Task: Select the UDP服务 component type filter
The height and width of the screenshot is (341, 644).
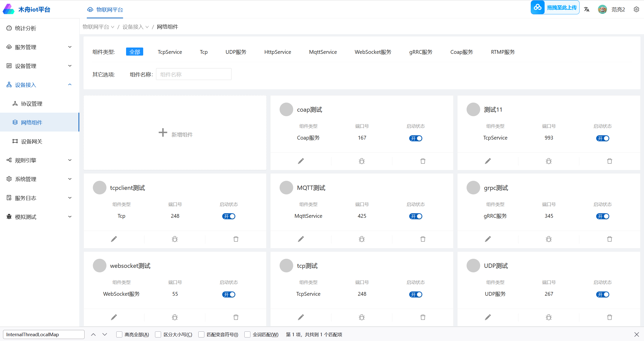Action: click(x=236, y=52)
